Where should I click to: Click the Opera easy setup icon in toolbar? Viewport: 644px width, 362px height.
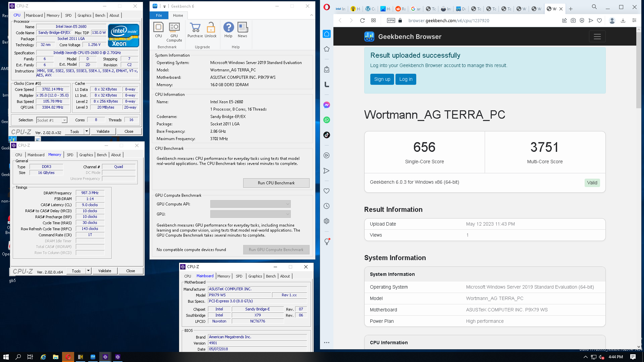click(x=634, y=20)
